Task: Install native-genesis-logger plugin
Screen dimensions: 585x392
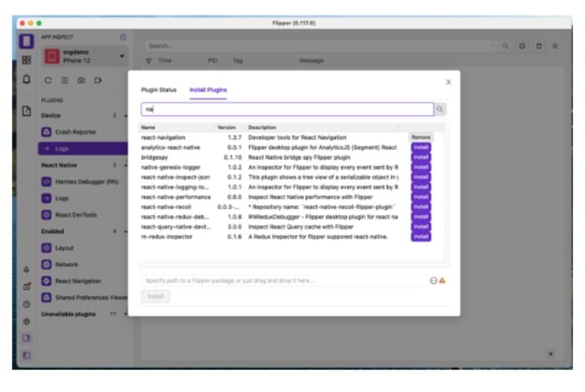Action: [421, 167]
